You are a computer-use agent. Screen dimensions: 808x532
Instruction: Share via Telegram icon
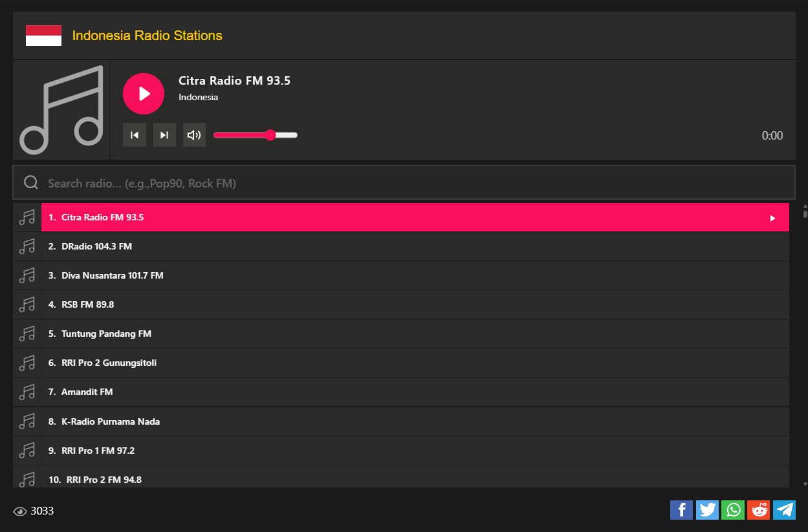point(784,510)
